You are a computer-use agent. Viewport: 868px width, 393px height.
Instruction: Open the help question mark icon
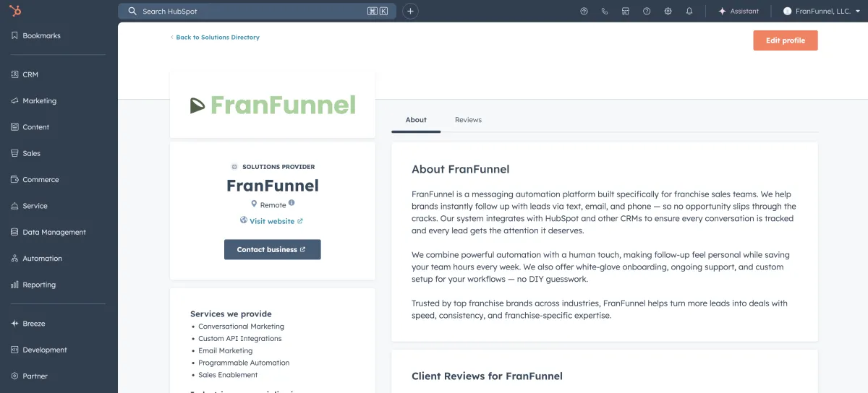pyautogui.click(x=647, y=11)
